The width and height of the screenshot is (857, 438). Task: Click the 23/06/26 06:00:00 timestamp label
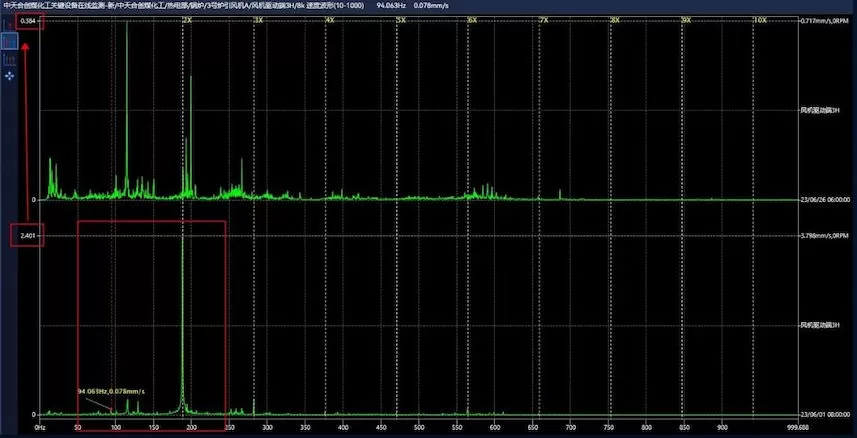[825, 200]
